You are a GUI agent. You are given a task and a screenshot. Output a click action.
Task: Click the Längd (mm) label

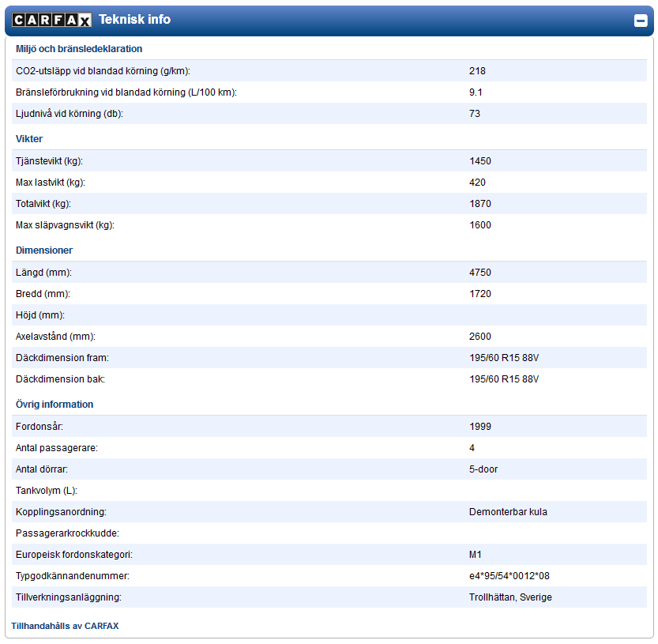(43, 273)
